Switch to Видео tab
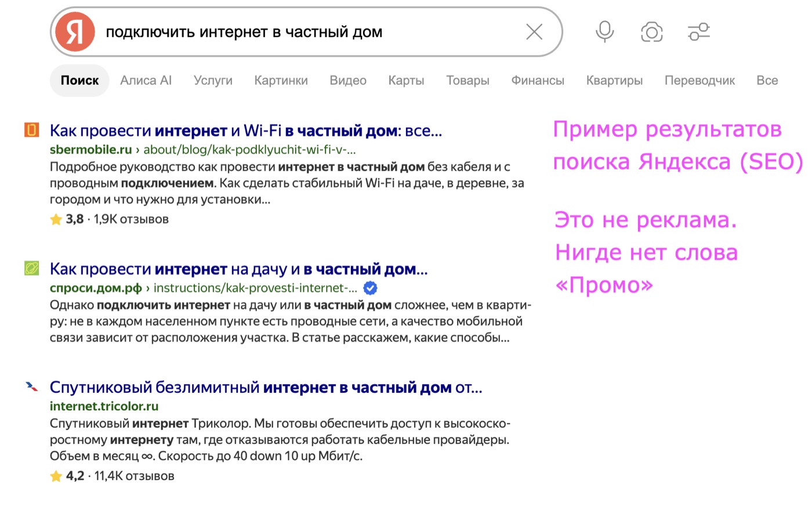Screen dimensions: 812x510 (x=348, y=81)
